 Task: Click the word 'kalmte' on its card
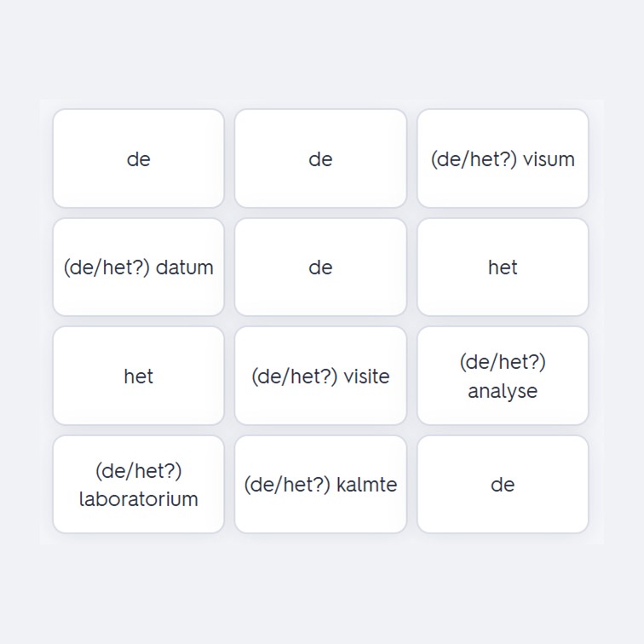(367, 484)
